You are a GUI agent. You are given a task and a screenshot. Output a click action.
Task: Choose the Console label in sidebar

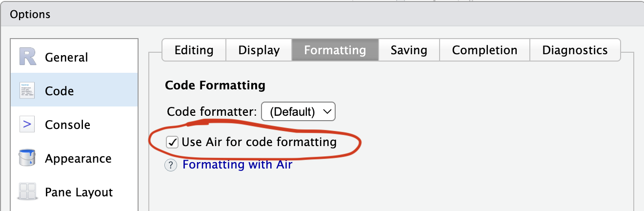[67, 125]
